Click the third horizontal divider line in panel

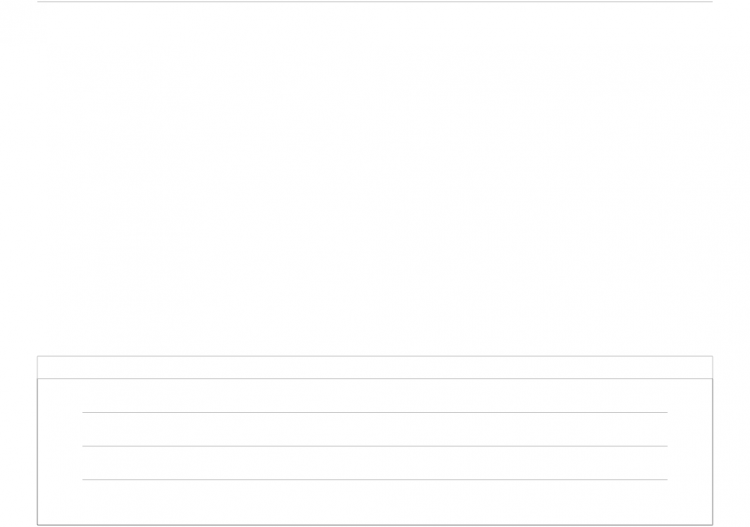pyautogui.click(x=375, y=479)
